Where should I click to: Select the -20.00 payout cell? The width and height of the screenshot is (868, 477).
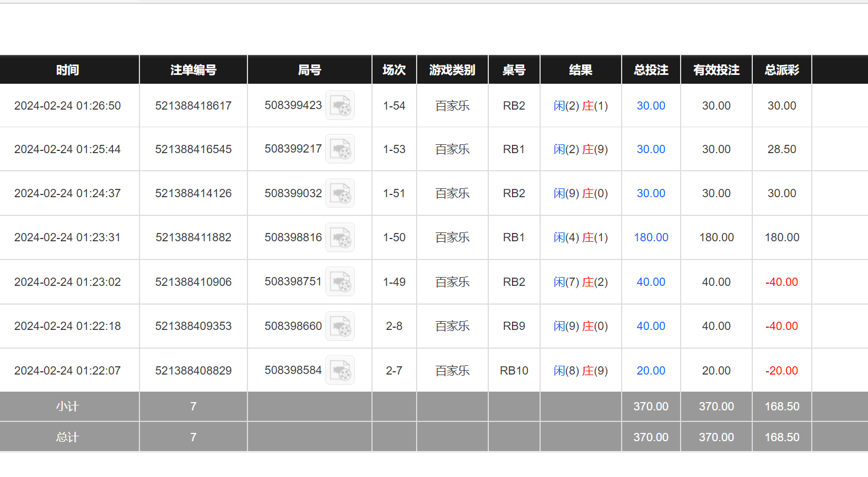point(781,371)
